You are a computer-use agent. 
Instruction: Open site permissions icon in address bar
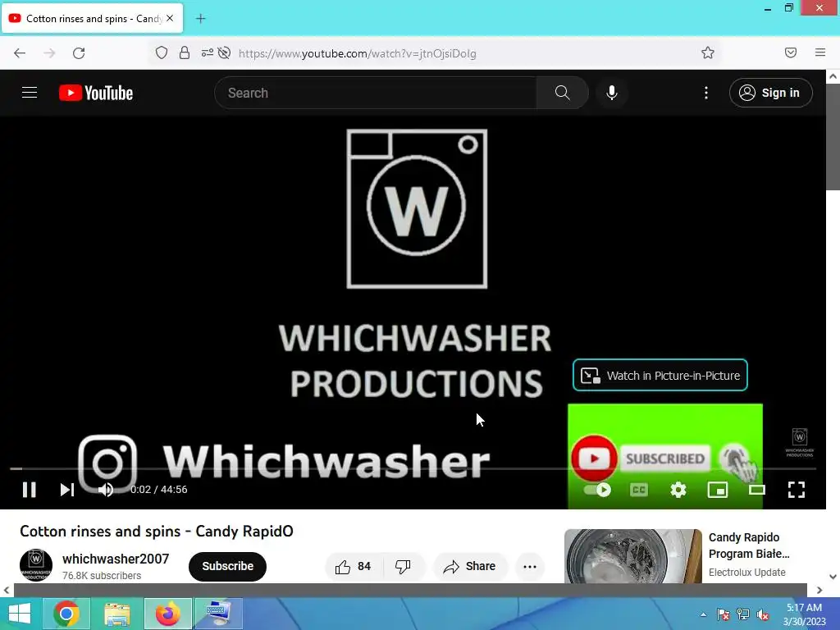(x=208, y=52)
